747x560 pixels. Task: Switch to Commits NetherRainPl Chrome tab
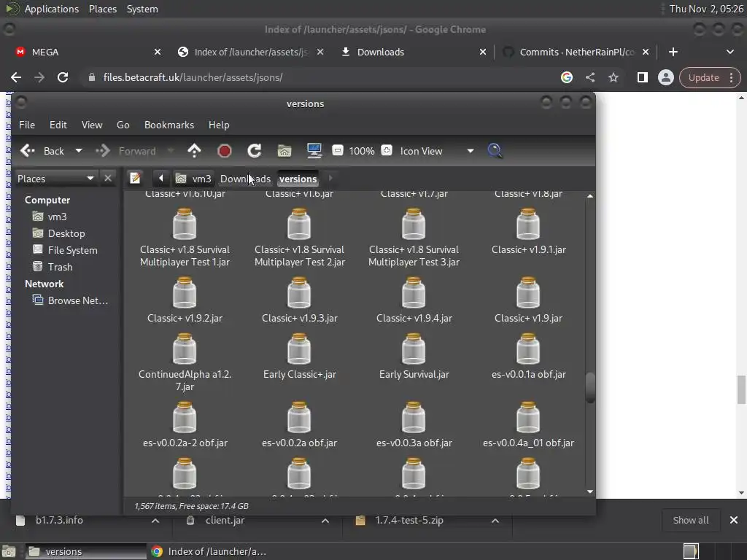(576, 52)
